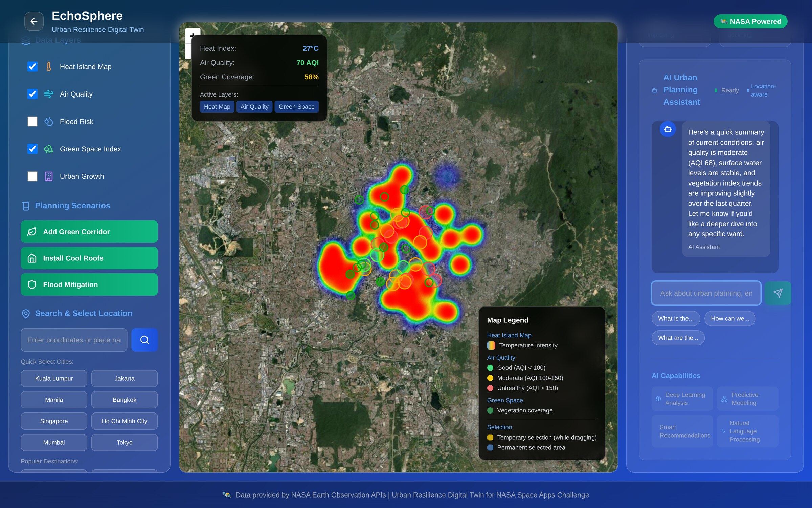
Task: Select Bangkok quick city
Action: (x=125, y=400)
